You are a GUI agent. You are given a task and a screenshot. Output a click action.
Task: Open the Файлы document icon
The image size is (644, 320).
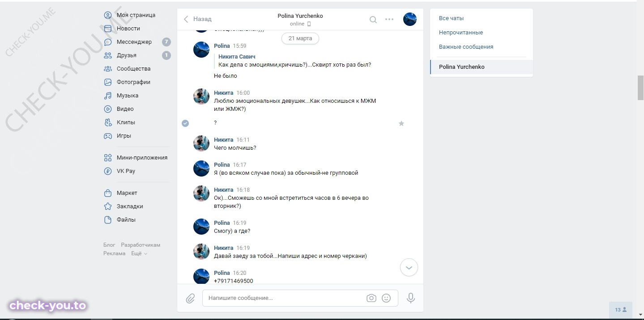click(108, 220)
